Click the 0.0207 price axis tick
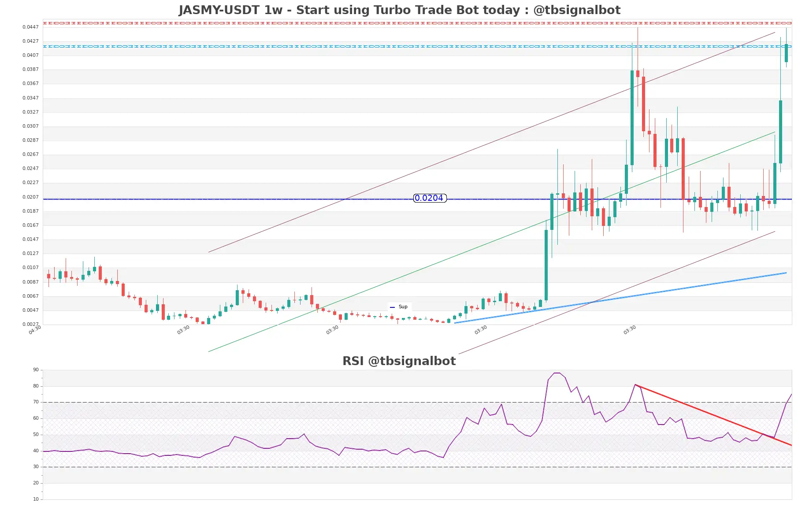This screenshot has height=532, width=798. pos(30,197)
